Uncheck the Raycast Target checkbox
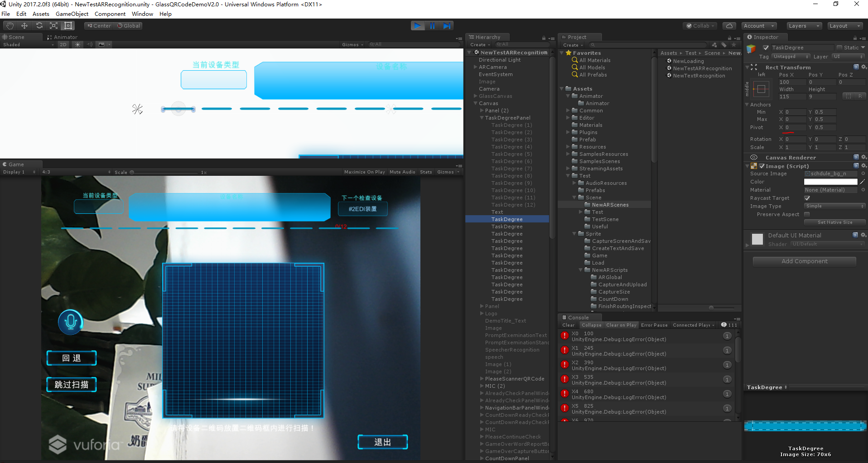Viewport: 868px width, 463px height. 807,198
